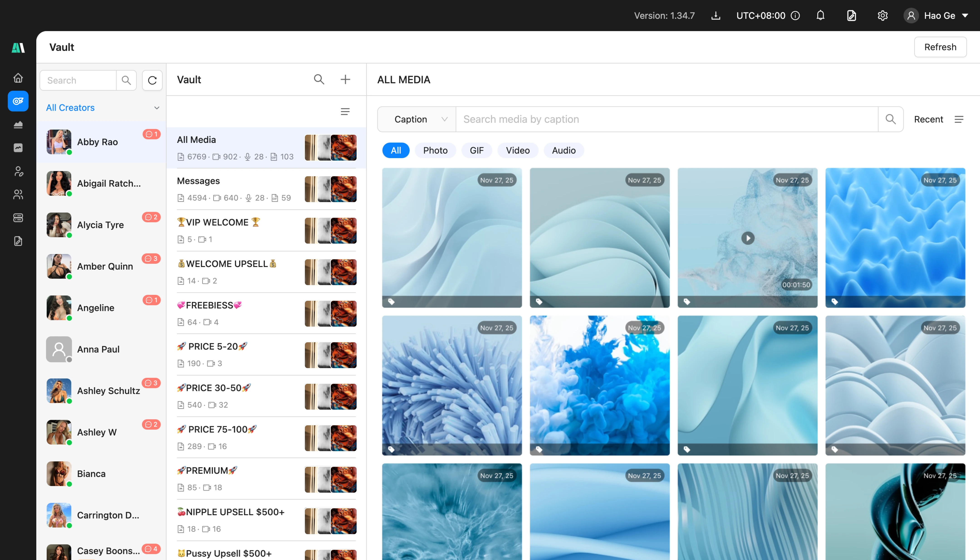Open the home icon in left sidebar
This screenshot has height=560, width=980.
(x=18, y=78)
